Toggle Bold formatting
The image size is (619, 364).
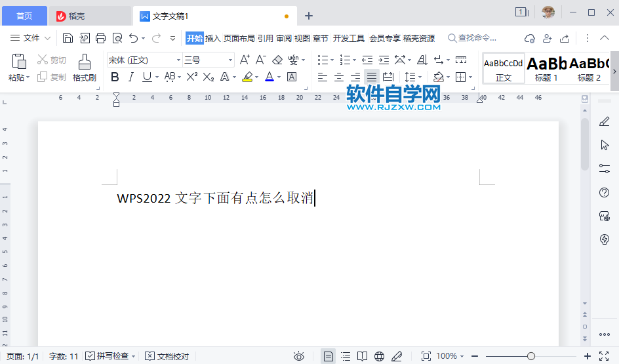pyautogui.click(x=115, y=77)
